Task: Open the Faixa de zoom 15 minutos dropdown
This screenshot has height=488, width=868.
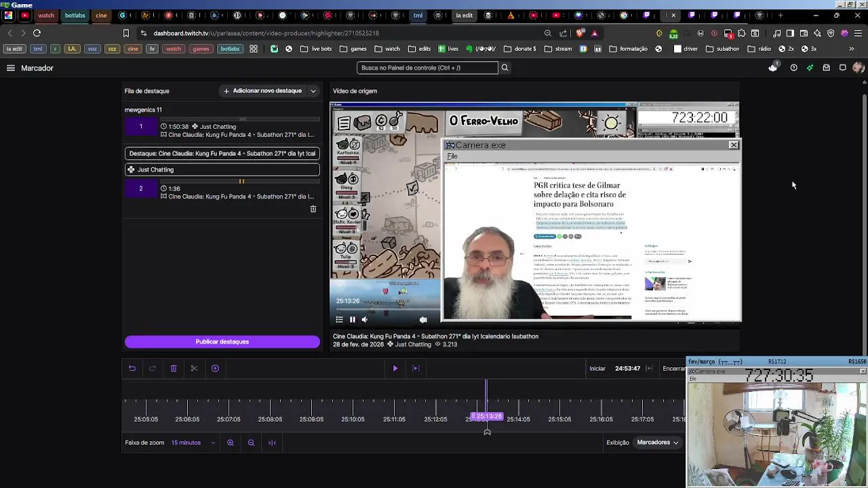Action: point(193,443)
